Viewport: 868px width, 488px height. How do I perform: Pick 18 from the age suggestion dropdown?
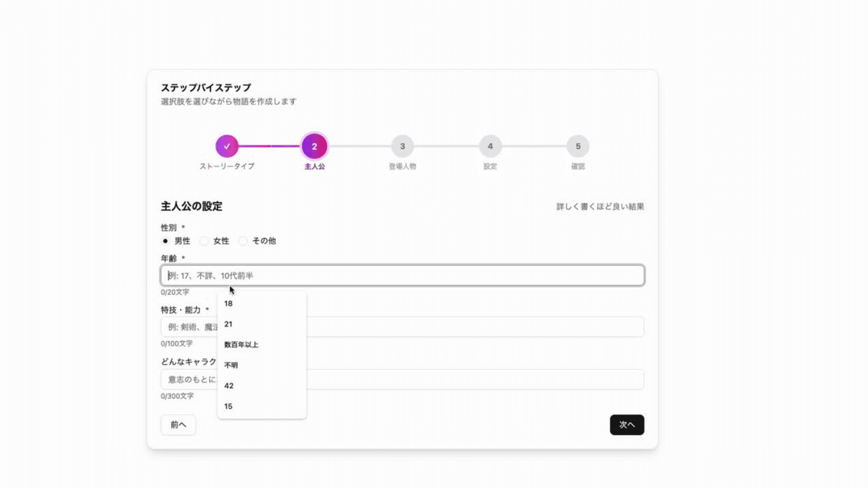pos(228,304)
